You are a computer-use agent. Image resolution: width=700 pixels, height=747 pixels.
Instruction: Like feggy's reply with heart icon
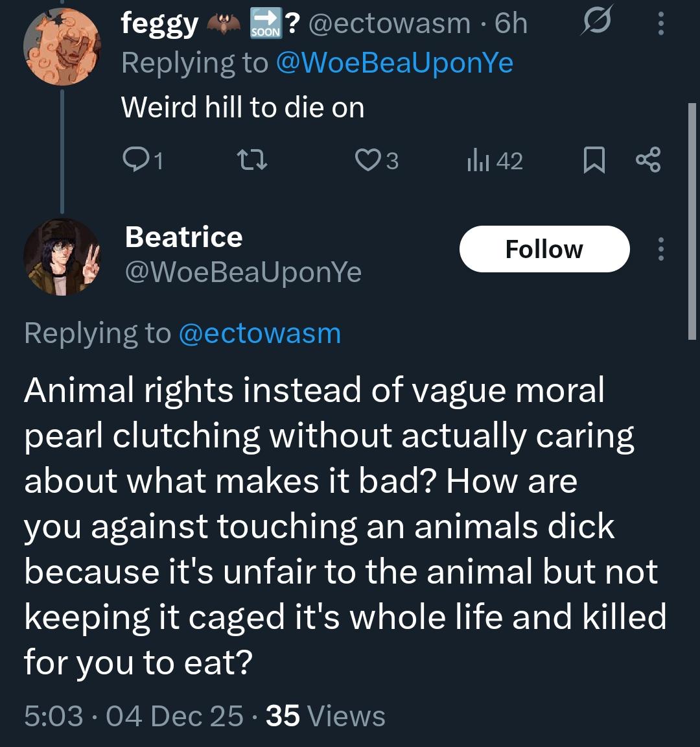[367, 160]
